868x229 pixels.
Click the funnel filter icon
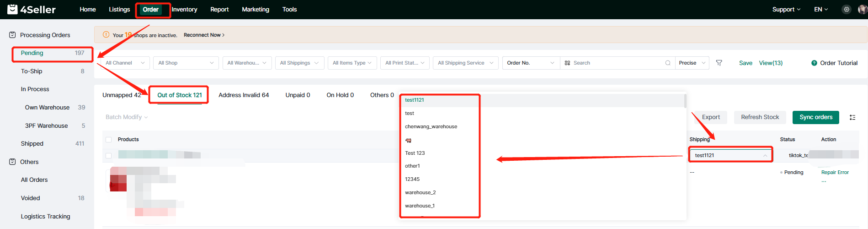719,63
